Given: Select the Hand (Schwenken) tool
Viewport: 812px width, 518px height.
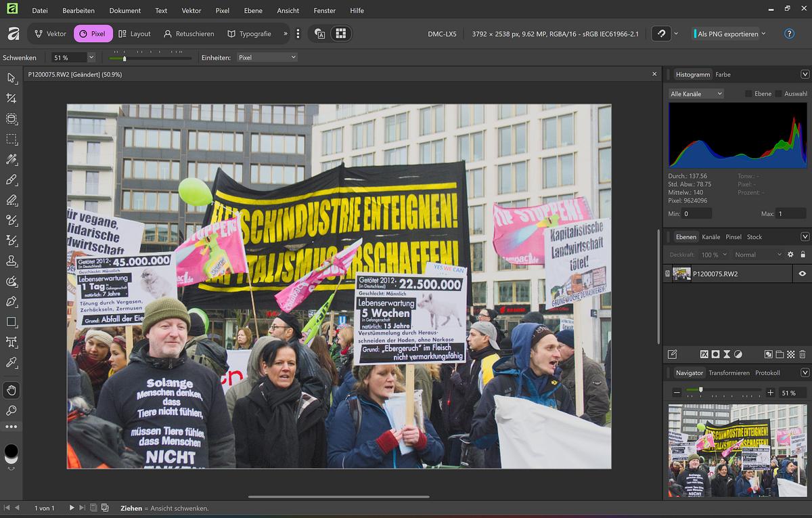Looking at the screenshot, I should point(12,389).
